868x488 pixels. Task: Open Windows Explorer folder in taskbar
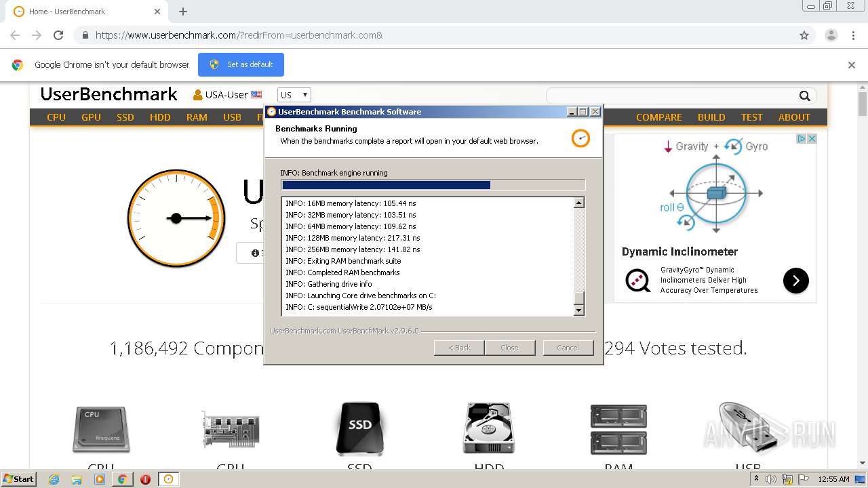[77, 479]
